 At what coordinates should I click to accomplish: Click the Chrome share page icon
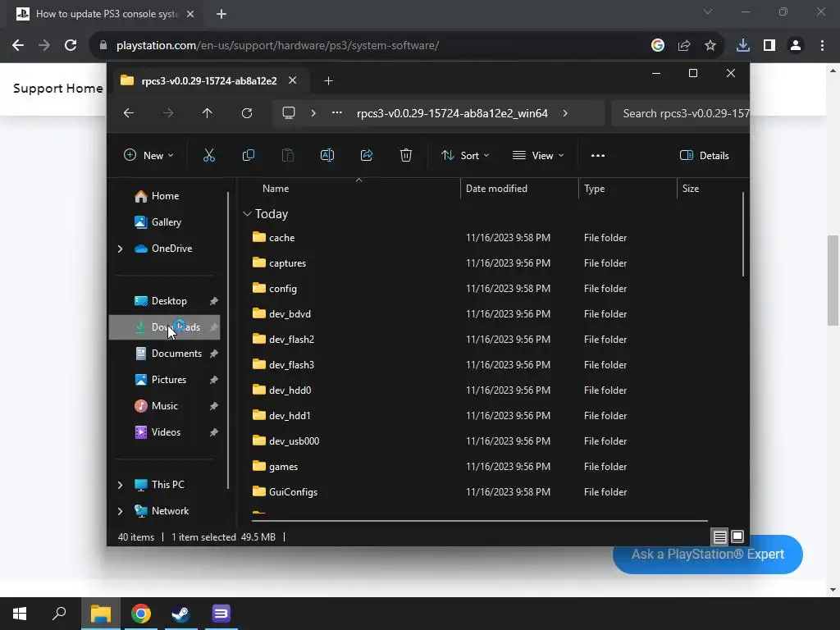pyautogui.click(x=683, y=46)
